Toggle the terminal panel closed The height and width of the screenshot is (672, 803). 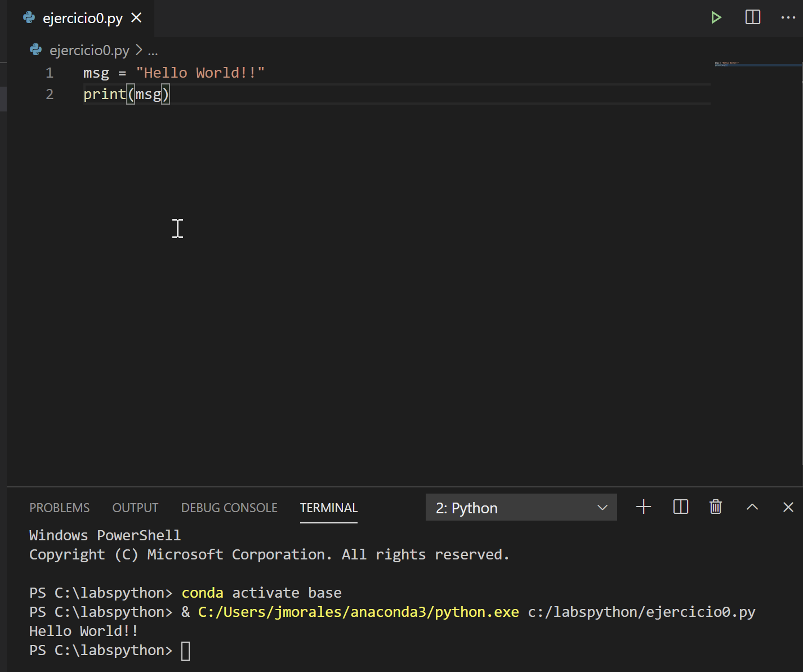tap(788, 507)
